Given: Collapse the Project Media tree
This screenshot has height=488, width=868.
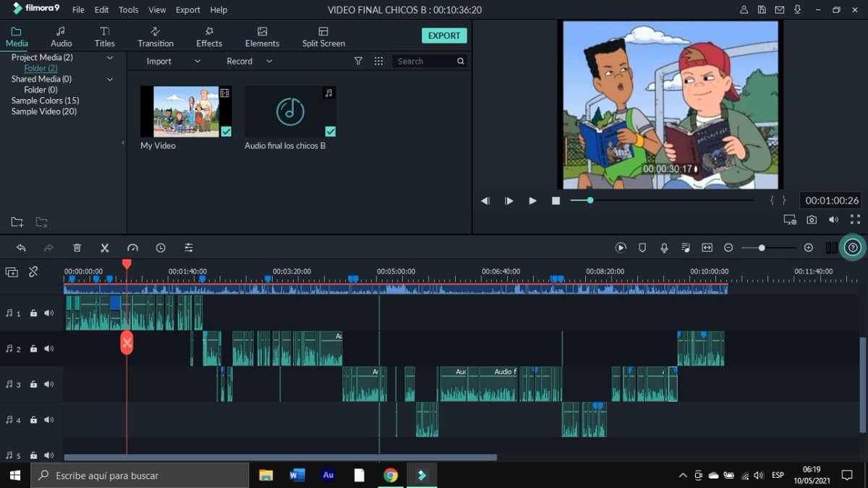Looking at the screenshot, I should [110, 57].
